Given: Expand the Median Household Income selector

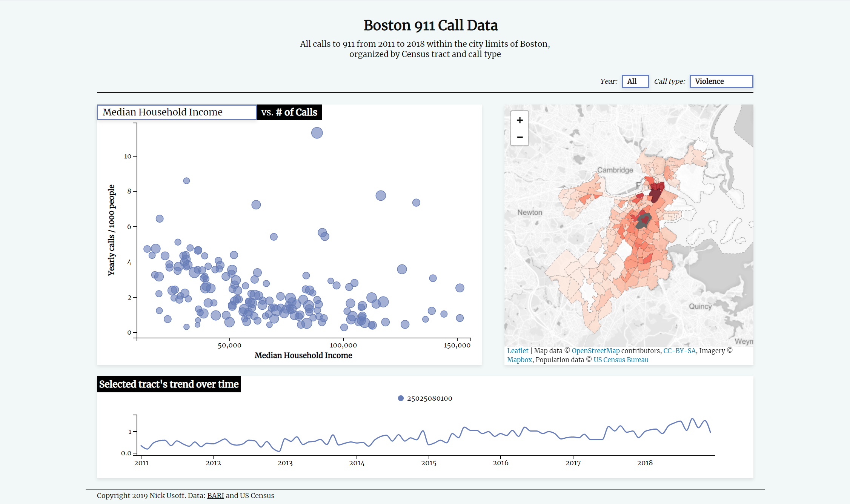Looking at the screenshot, I should coord(177,112).
